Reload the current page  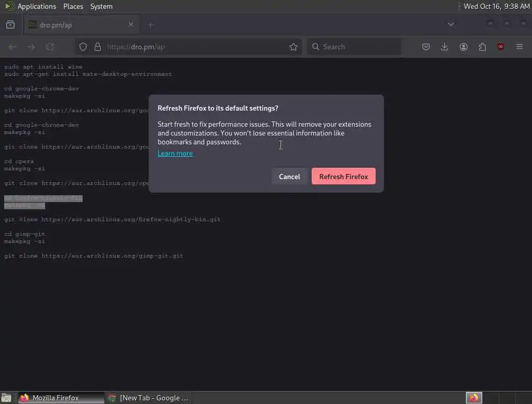point(50,47)
